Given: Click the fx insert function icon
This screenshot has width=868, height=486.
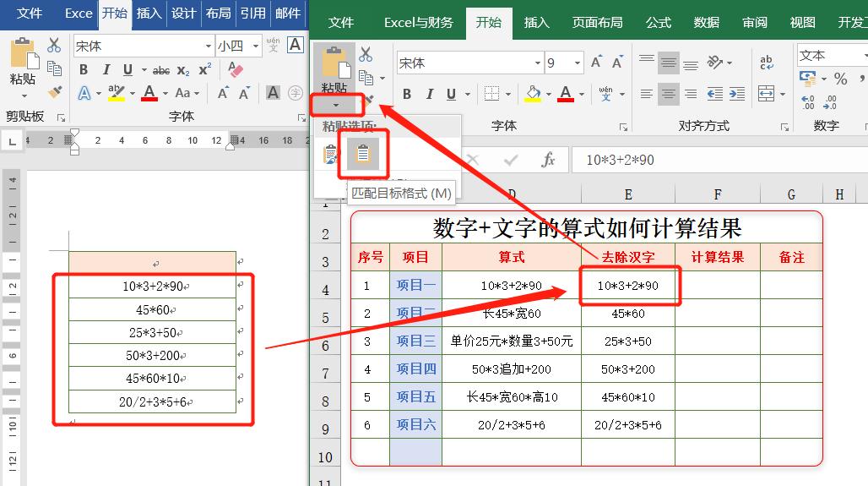Looking at the screenshot, I should (548, 160).
